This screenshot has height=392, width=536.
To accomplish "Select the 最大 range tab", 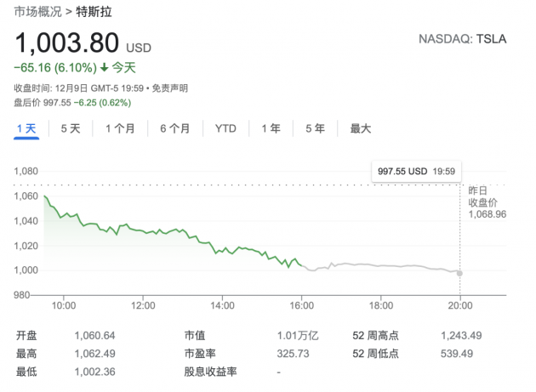I will [x=361, y=128].
